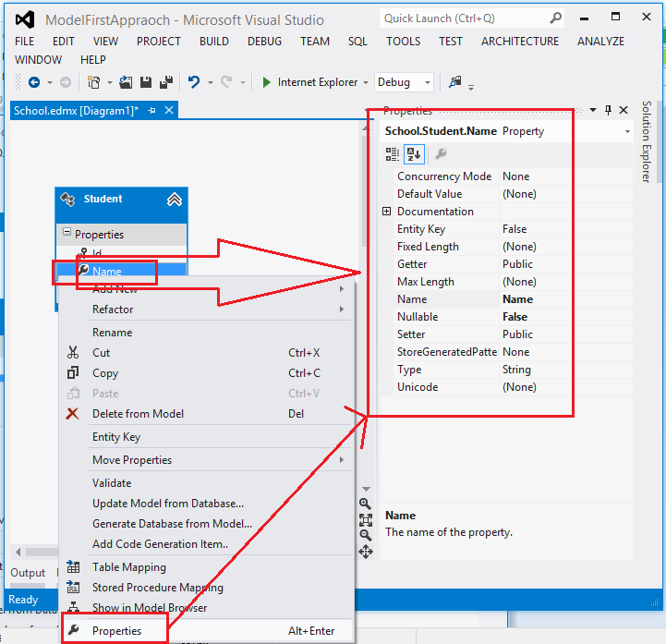Click the Nullable property value False
Screen dimensions: 666x644
coord(515,317)
